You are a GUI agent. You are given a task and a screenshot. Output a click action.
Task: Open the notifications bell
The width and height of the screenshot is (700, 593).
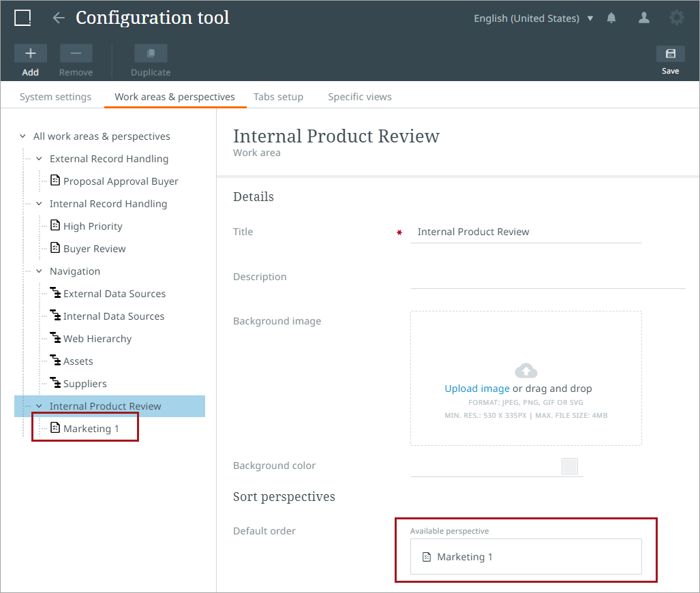(x=611, y=18)
